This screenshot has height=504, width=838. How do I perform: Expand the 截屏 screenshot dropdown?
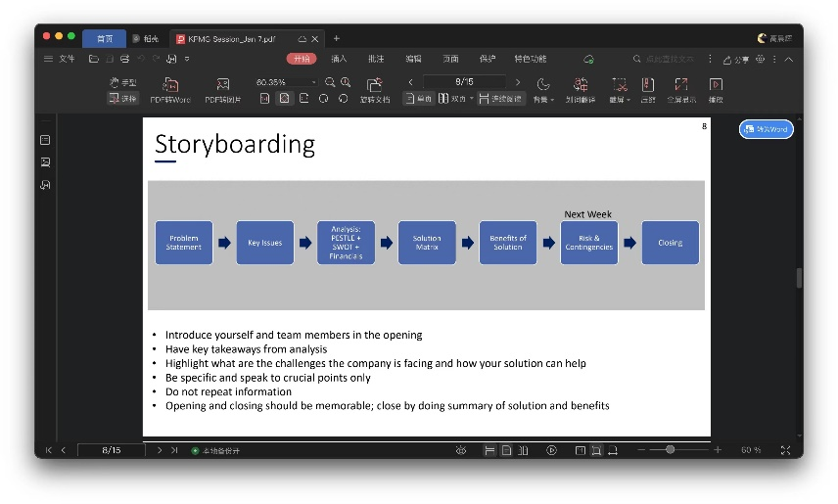[x=619, y=89]
